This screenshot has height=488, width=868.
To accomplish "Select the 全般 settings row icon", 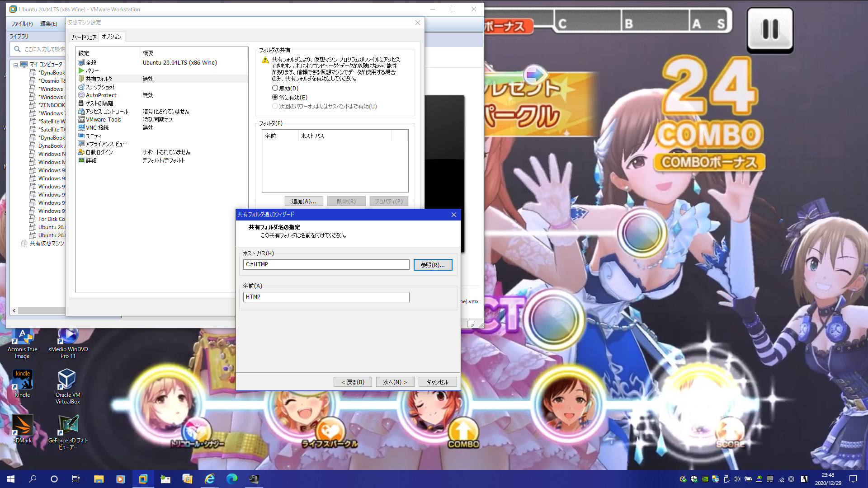I will pos(81,62).
